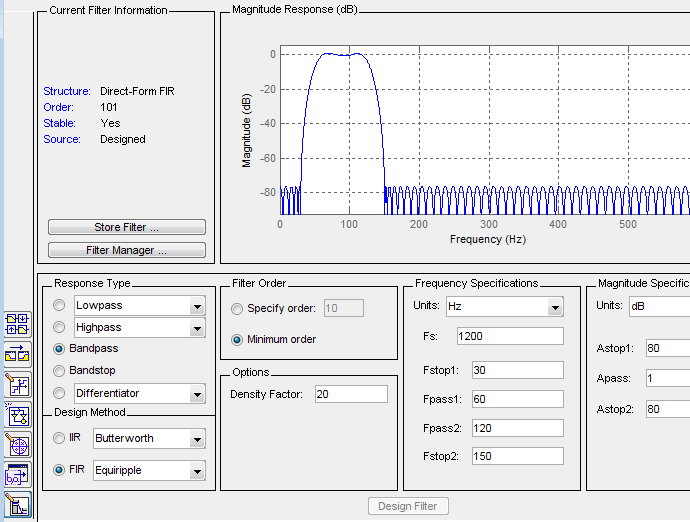
Task: Select the Lowpass response type radio button
Action: (59, 305)
